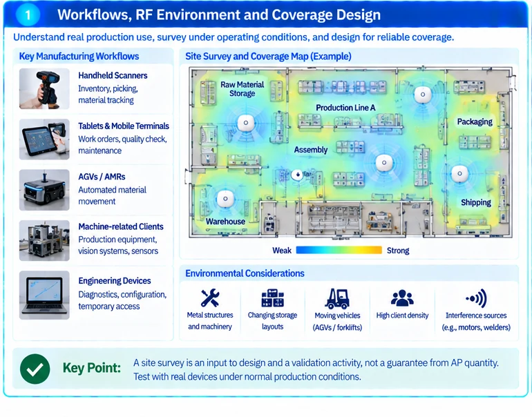
Task: Click the interference sources signal wave icon
Action: pos(476,298)
